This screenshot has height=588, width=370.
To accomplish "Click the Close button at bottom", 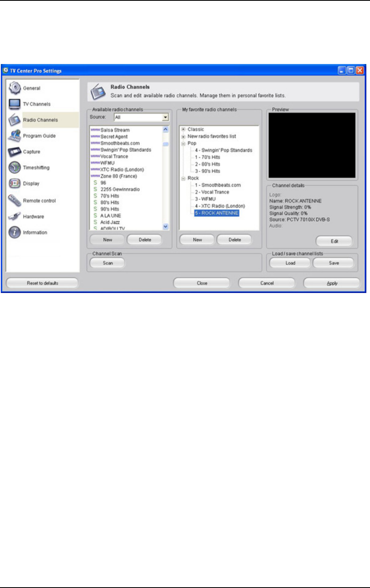I will [x=202, y=283].
